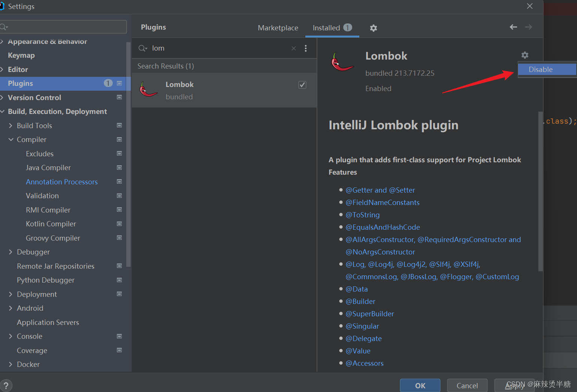Click project-level icon beside Console
Screen dimensions: 577x392
click(x=120, y=336)
